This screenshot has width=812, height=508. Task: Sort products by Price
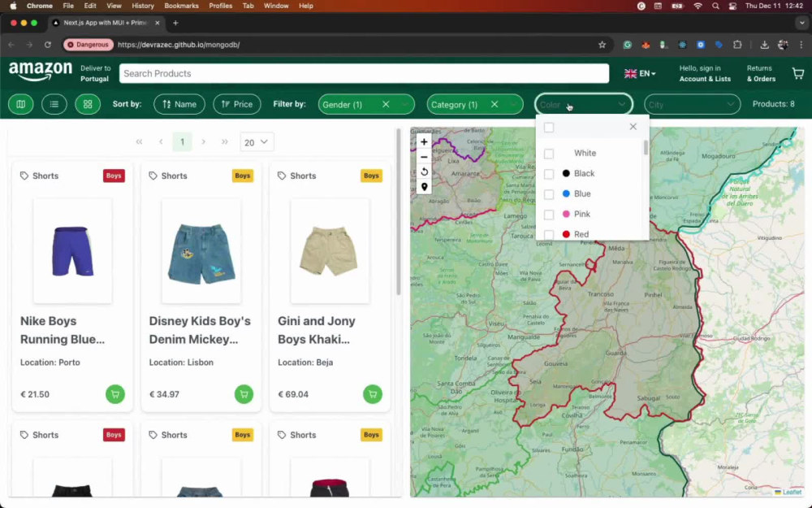(x=236, y=104)
